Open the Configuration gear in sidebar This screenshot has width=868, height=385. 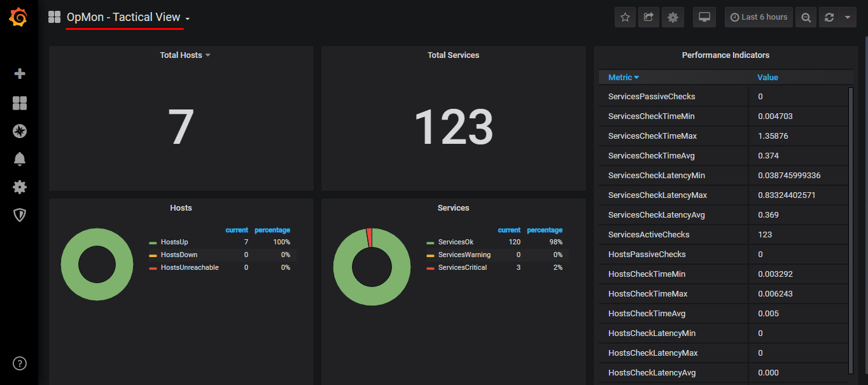tap(20, 187)
